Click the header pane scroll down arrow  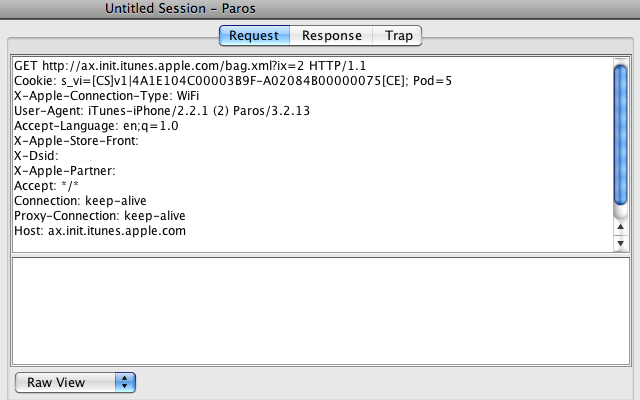pos(620,244)
